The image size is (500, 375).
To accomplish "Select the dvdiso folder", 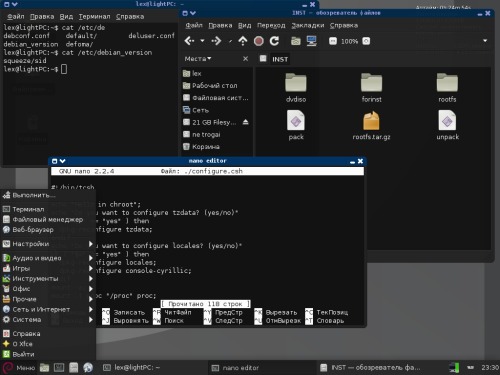I will pyautogui.click(x=296, y=87).
